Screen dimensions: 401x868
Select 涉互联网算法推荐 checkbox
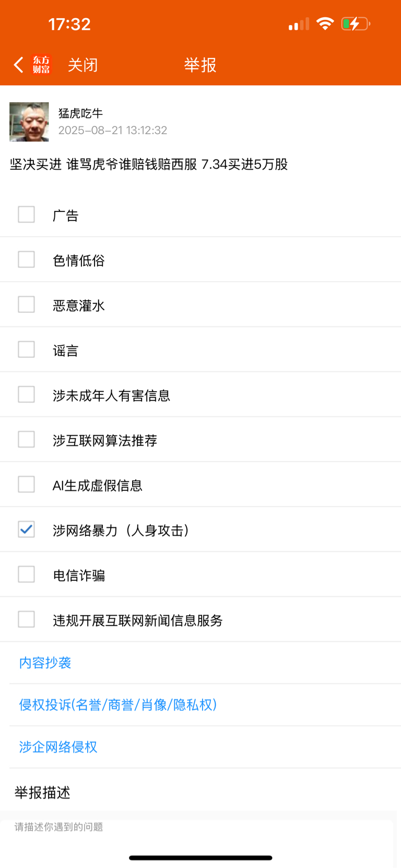point(26,439)
